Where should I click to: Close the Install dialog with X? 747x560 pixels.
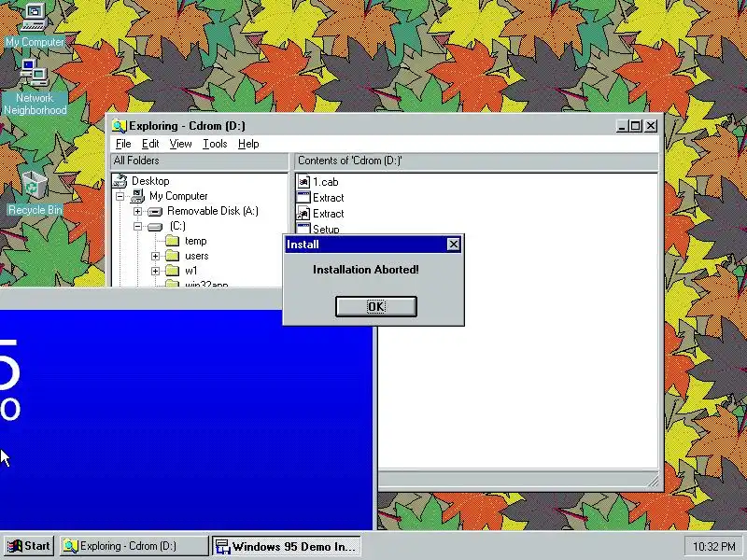453,245
